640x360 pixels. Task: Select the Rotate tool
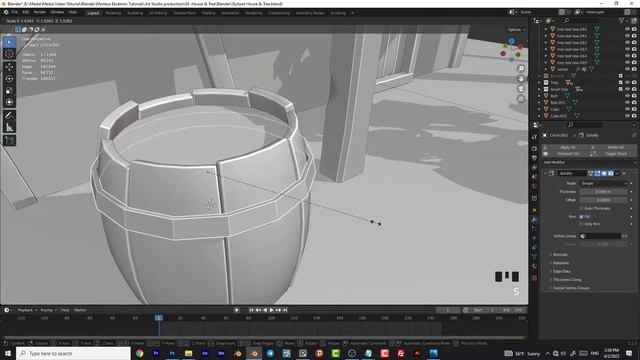[x=9, y=78]
